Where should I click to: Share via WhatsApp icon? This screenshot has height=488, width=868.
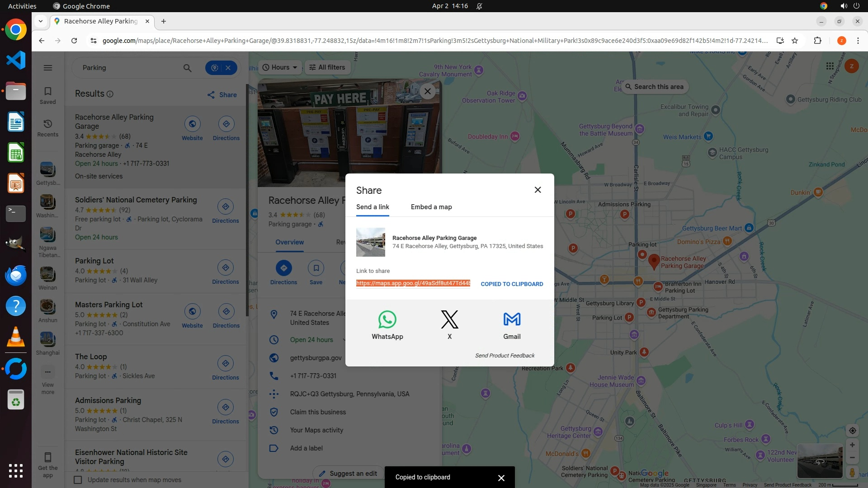(x=387, y=320)
